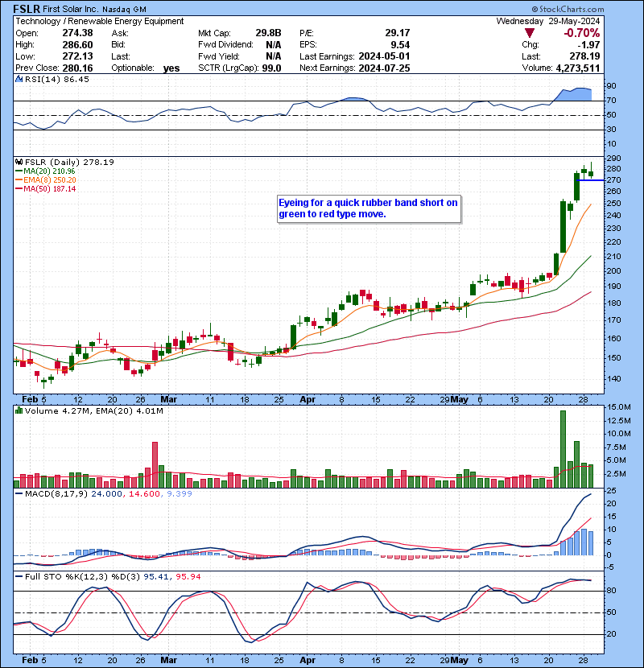Click the Chg value -1.97
This screenshot has height=668, width=644.
(x=588, y=45)
